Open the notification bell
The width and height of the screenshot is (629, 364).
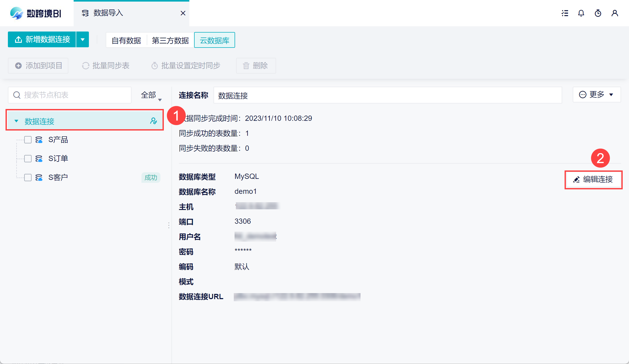(x=581, y=13)
